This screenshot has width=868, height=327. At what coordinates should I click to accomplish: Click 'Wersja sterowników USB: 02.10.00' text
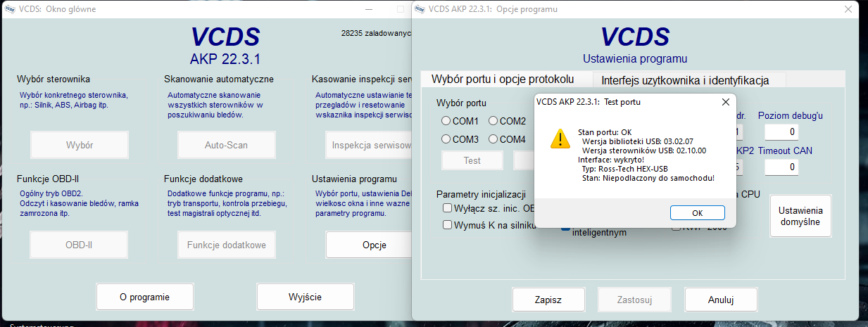click(644, 150)
